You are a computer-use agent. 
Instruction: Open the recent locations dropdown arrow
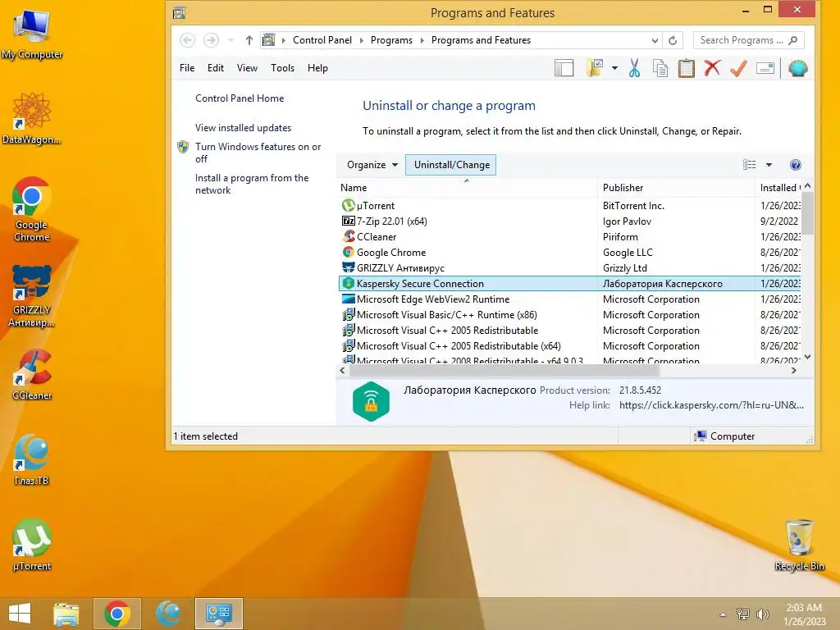click(x=231, y=40)
